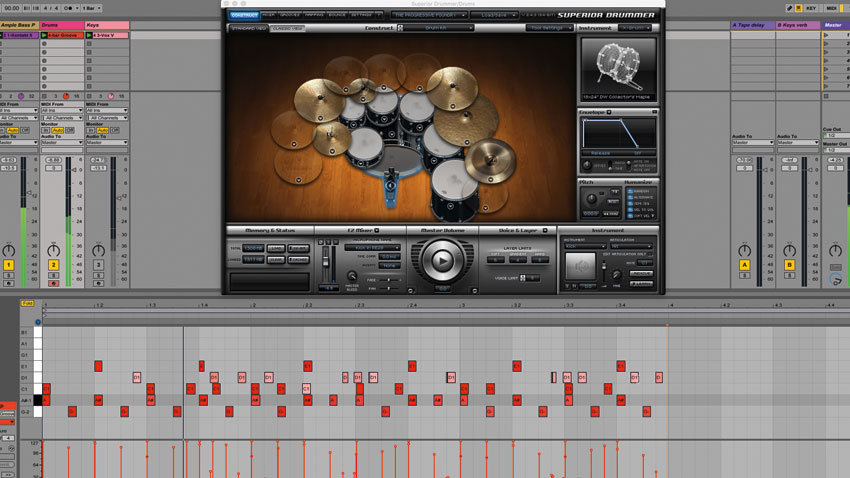Click the hi-hat cymbal at the left
The image size is (850, 478).
click(x=331, y=138)
